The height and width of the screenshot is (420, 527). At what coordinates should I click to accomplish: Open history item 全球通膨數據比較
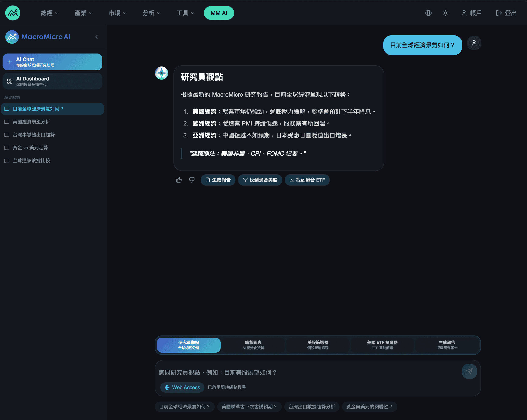point(52,161)
